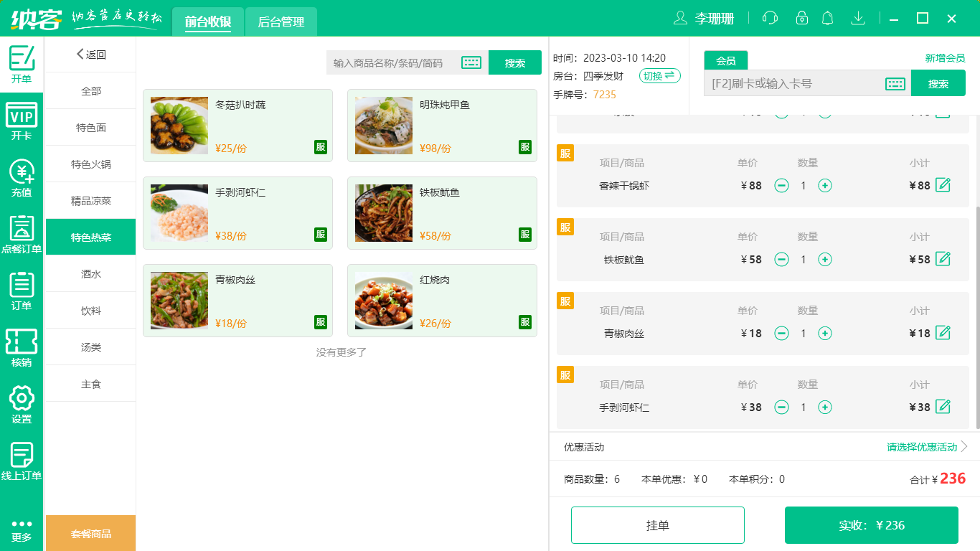Increase 铁板鱿鱼 quantity with plus
This screenshot has height=551, width=980.
[825, 260]
